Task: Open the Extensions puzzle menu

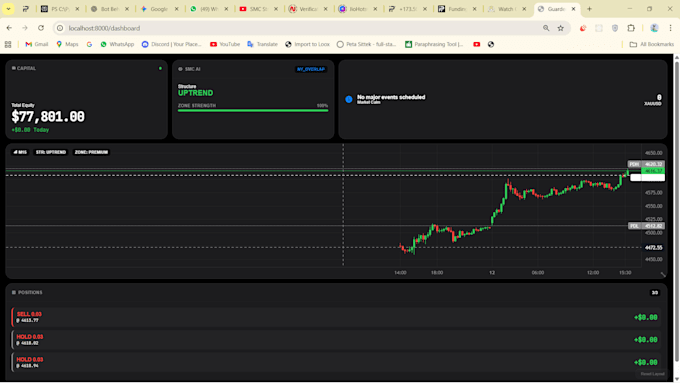Action: pos(631,28)
